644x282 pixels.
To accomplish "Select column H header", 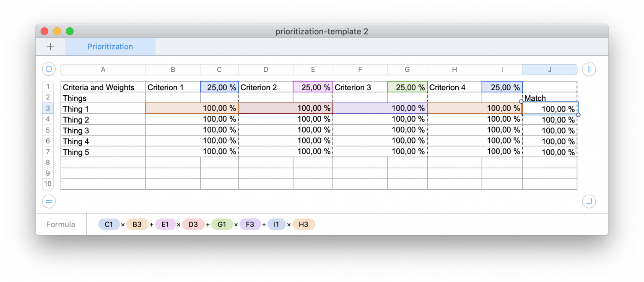I will 454,70.
